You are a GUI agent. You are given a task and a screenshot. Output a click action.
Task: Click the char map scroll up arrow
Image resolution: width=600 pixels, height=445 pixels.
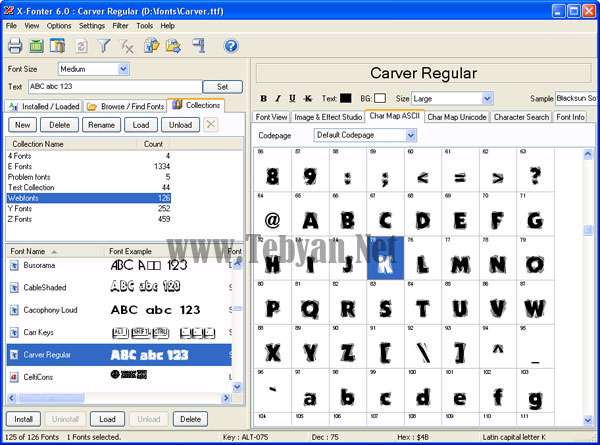point(588,154)
